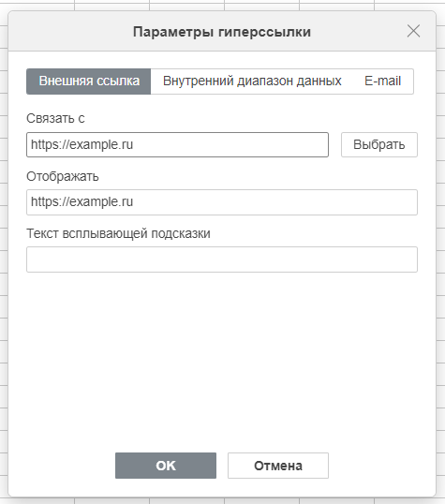
Task: Click the https://example.ru text in Связать с
Action: click(x=82, y=144)
